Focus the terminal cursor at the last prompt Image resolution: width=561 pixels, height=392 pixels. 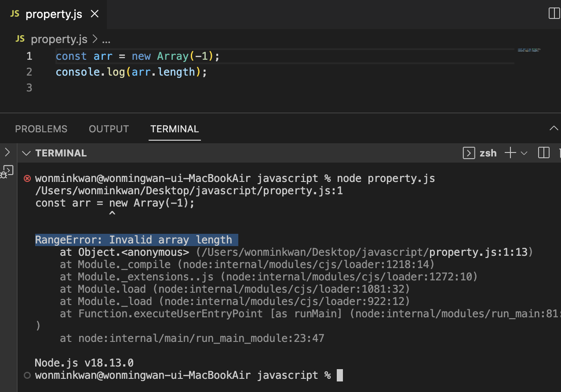pos(339,375)
